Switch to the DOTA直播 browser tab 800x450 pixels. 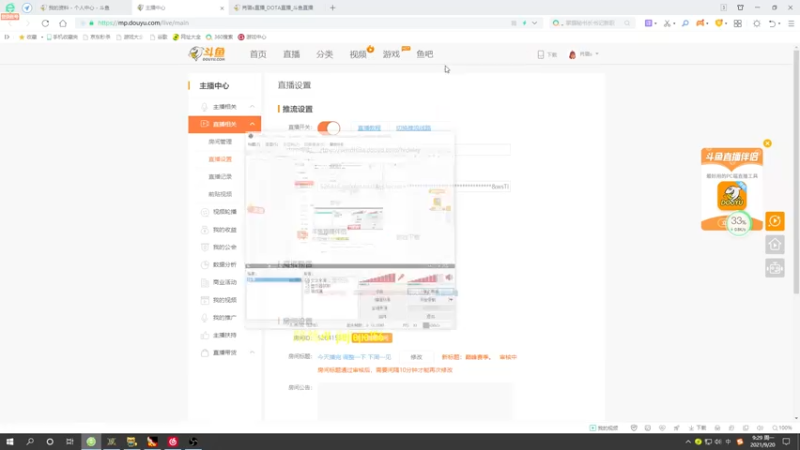pos(276,8)
